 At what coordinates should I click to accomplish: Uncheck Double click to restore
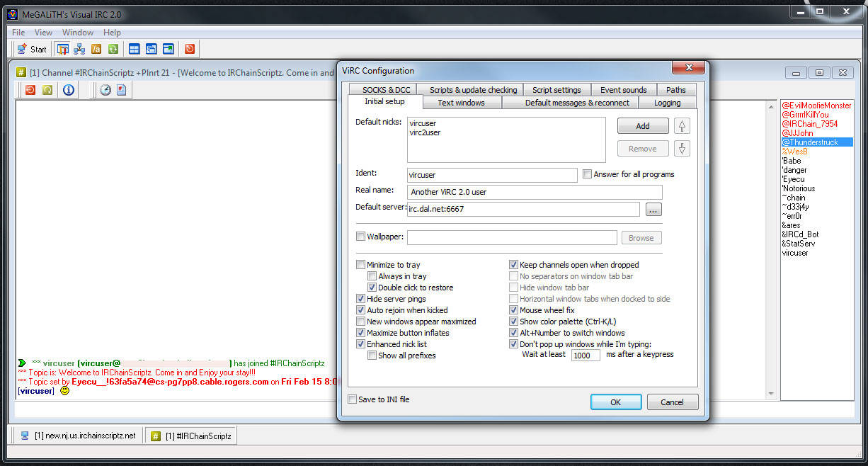(372, 288)
